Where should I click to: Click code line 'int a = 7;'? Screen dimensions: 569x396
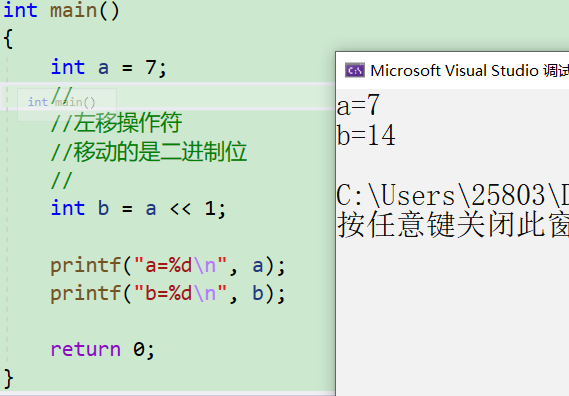(x=109, y=68)
